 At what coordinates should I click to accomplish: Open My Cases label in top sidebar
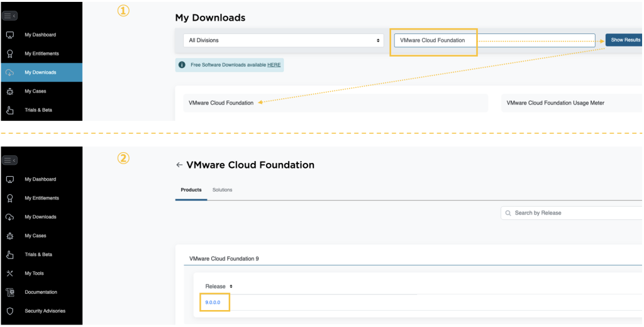pyautogui.click(x=35, y=92)
